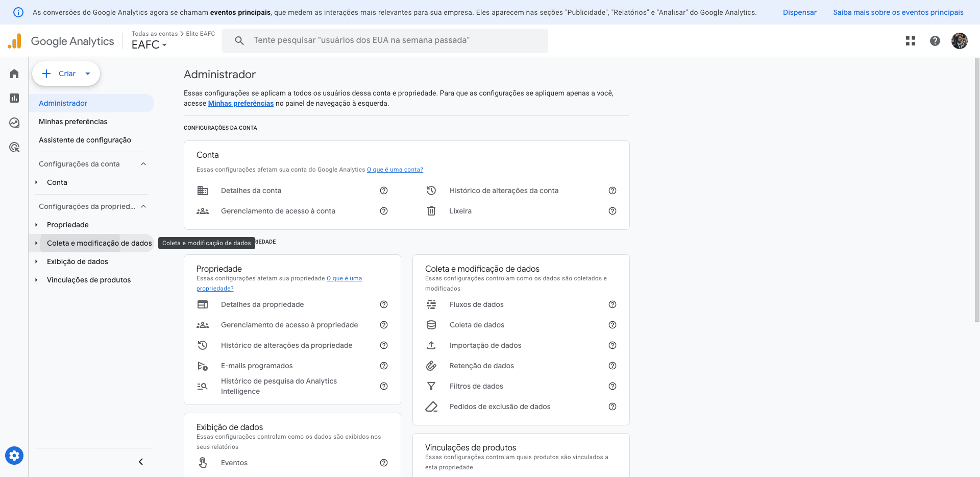The width and height of the screenshot is (980, 477).
Task: Follow the Minhas preferências inline link
Action: coord(241,103)
